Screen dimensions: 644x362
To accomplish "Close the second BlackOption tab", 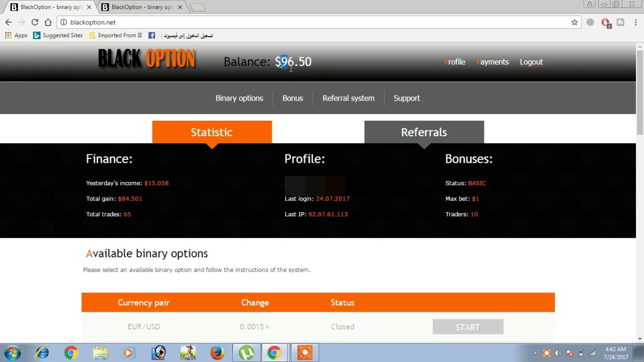I will tap(180, 7).
